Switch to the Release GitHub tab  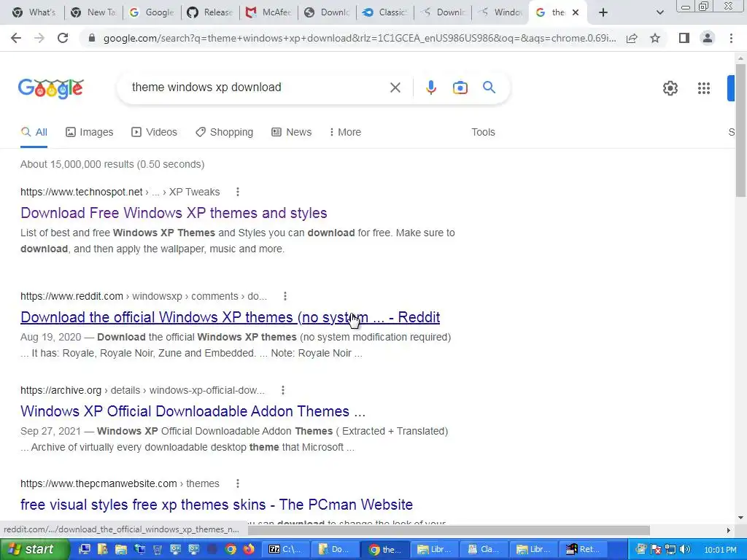(x=209, y=12)
